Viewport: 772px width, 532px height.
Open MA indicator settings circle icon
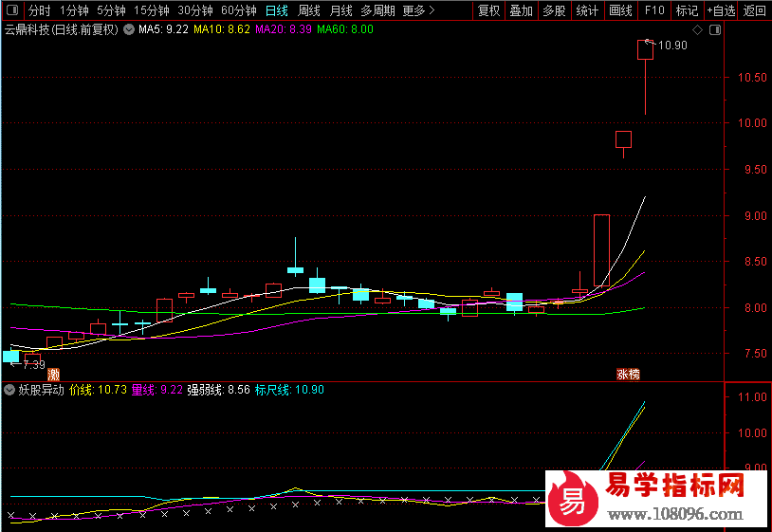pos(129,29)
